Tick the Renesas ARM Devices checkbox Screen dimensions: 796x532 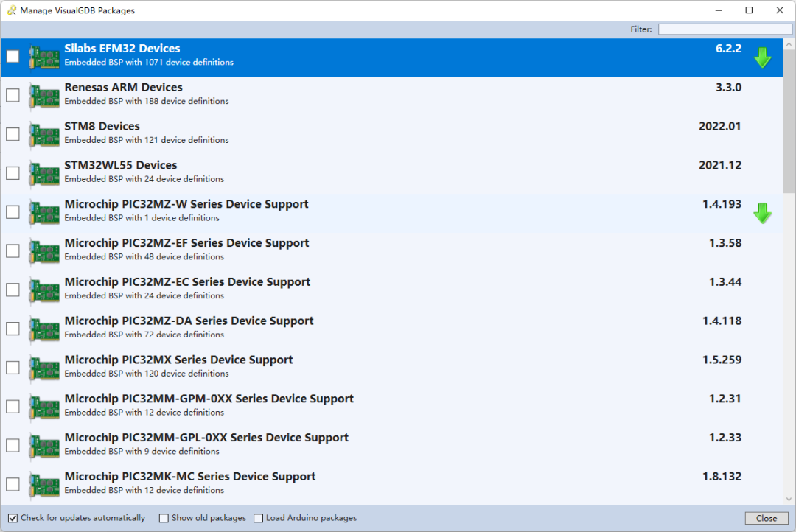13,95
